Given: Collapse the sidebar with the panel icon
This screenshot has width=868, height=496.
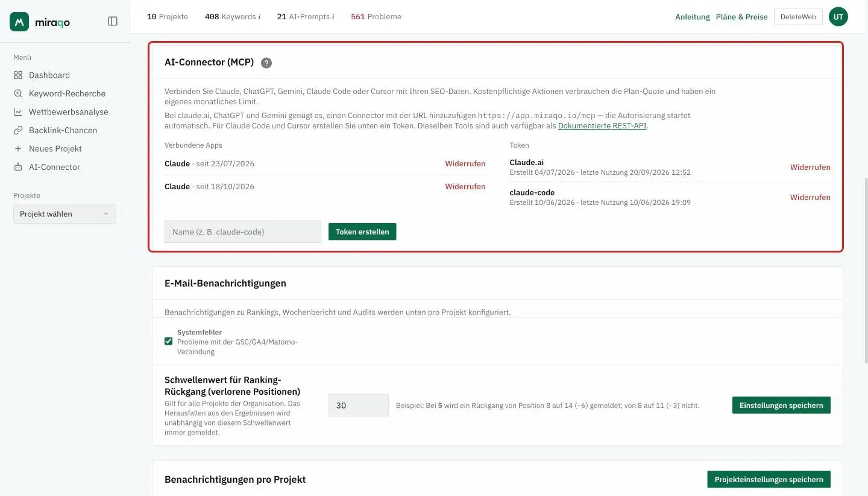Looking at the screenshot, I should [x=113, y=21].
